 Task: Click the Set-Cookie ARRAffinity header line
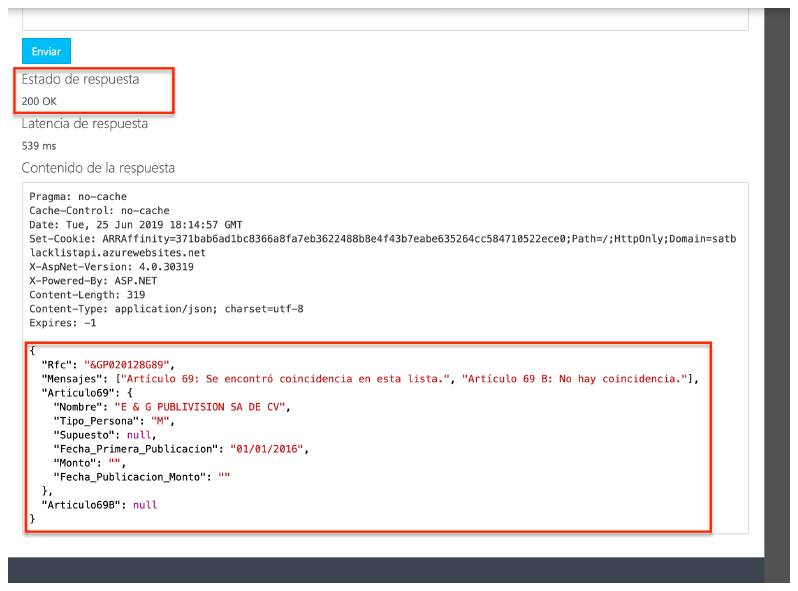[383, 239]
